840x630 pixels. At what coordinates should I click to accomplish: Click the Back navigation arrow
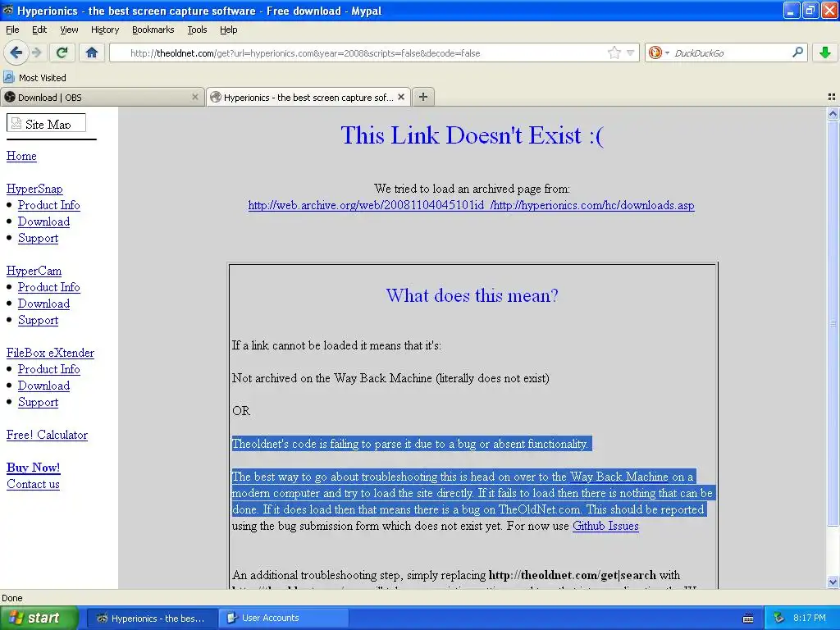click(16, 52)
